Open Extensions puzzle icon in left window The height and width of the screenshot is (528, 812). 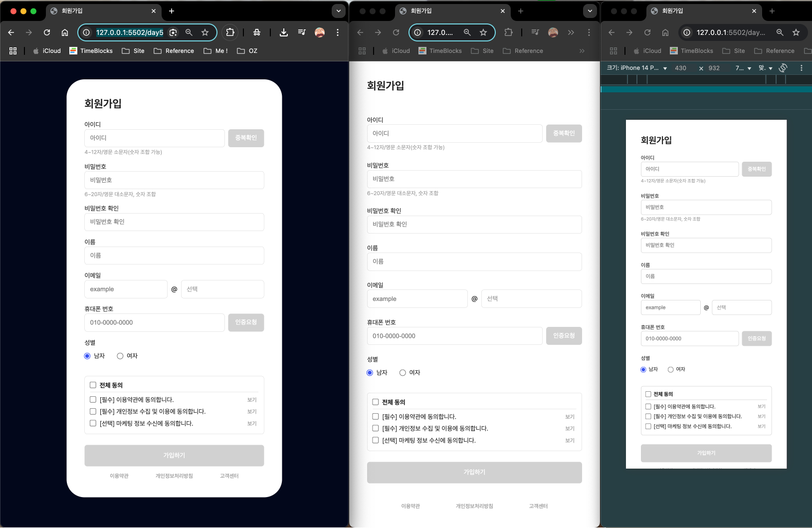pyautogui.click(x=230, y=32)
